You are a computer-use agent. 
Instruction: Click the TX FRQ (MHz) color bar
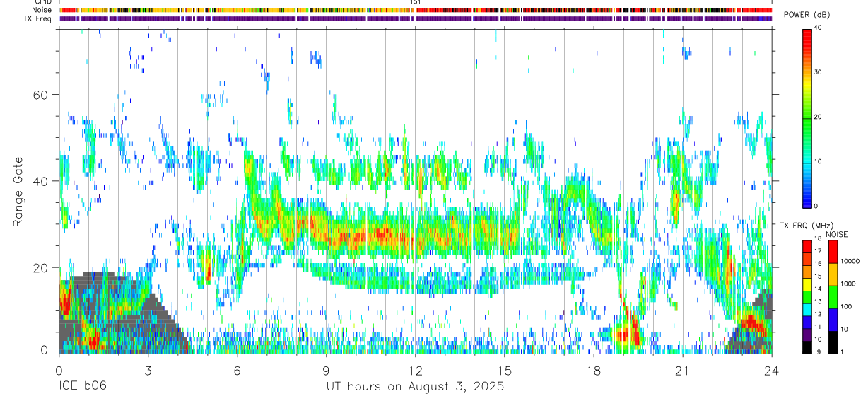(807, 296)
